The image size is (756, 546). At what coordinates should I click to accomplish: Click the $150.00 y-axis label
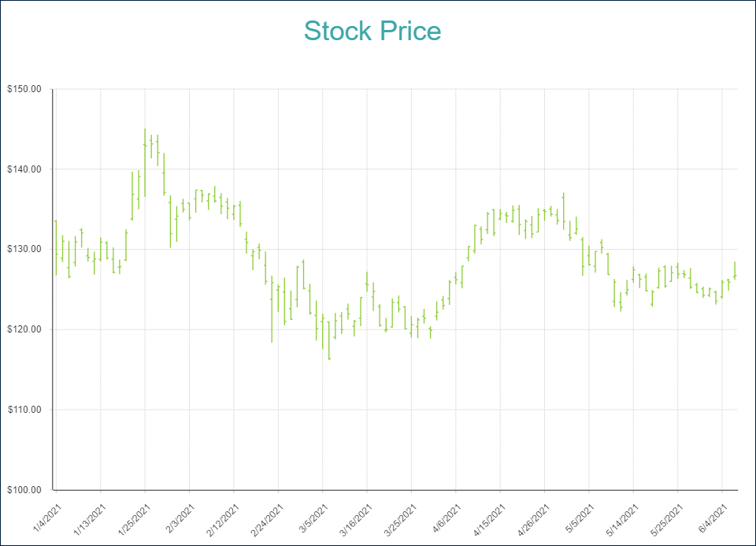24,89
